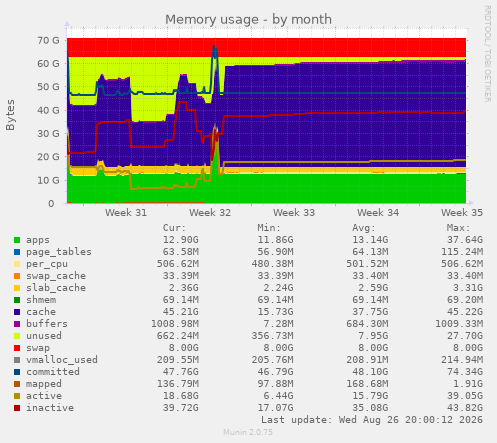Viewport: 497px width, 443px height.
Task: Select the 'page_tables' legend label
Action: click(x=59, y=252)
